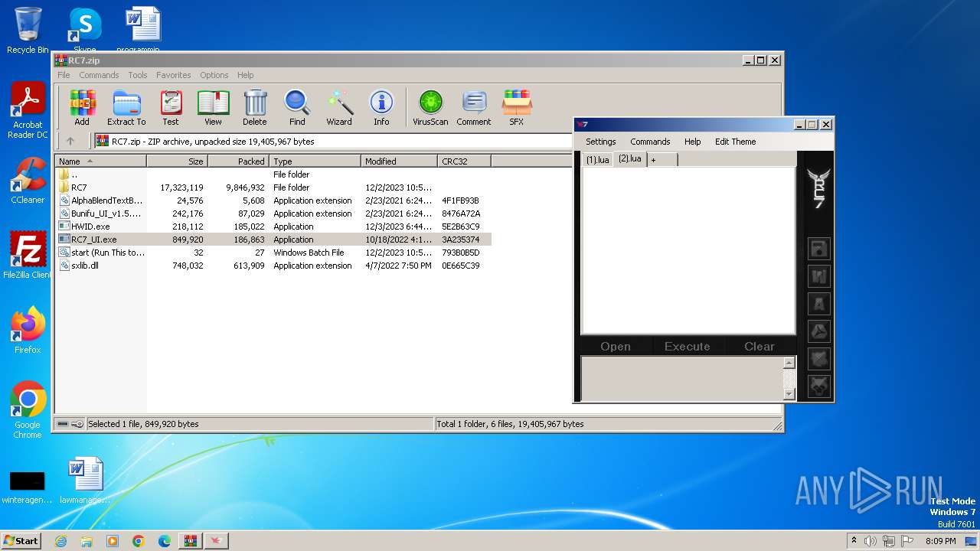
Task: Open Recycle Bin desktop icon
Action: (28, 31)
